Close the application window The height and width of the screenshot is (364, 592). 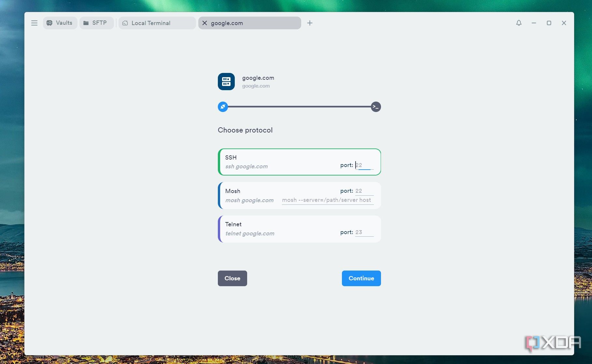click(x=564, y=23)
